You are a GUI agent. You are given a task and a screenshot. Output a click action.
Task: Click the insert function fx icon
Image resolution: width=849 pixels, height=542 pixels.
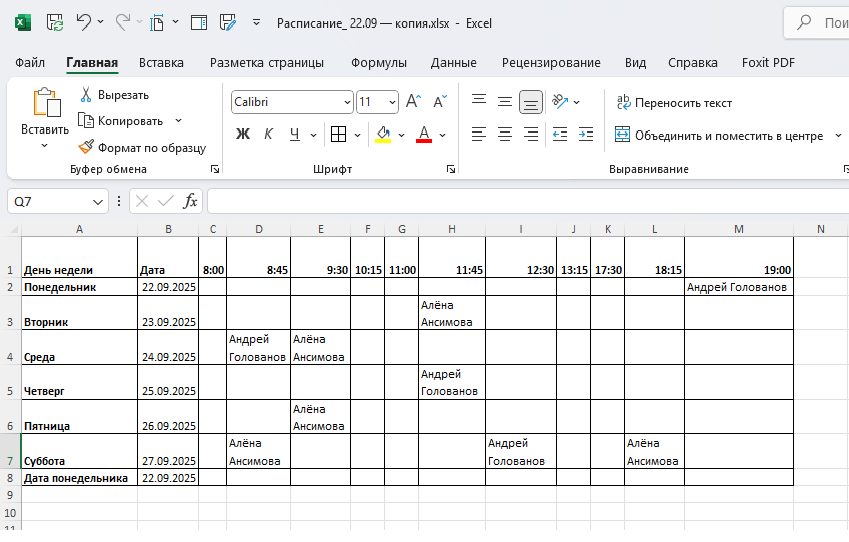[190, 201]
